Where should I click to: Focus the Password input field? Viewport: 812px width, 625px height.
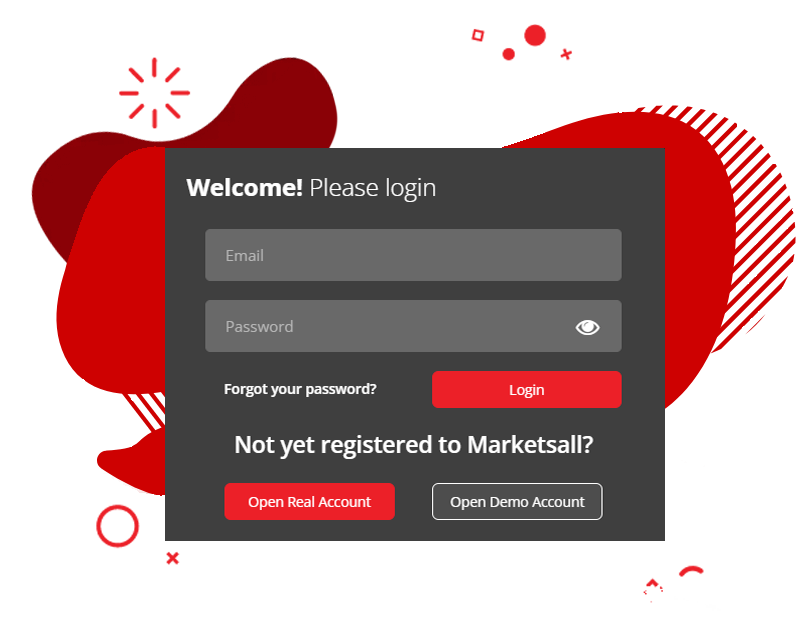pos(413,326)
